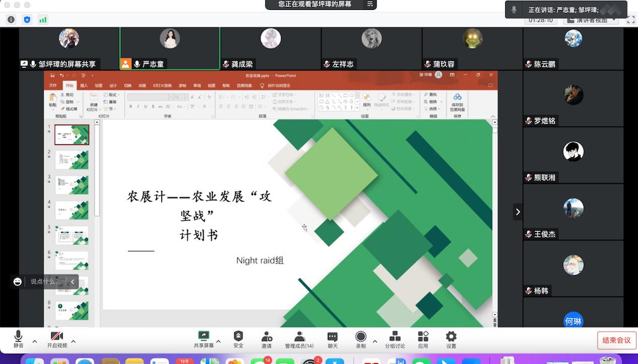Click PowerPoint undo arrow icon

coord(62,75)
